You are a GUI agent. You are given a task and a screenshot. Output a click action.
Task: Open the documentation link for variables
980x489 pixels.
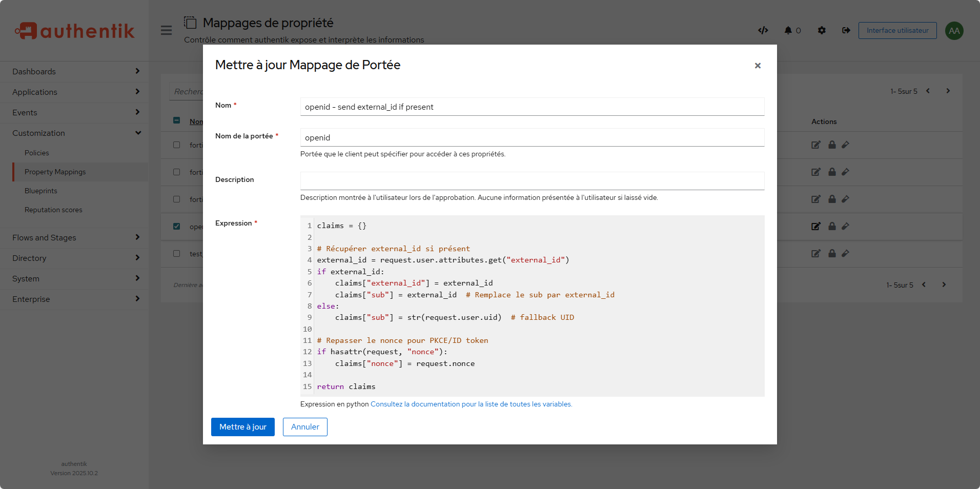(x=471, y=404)
